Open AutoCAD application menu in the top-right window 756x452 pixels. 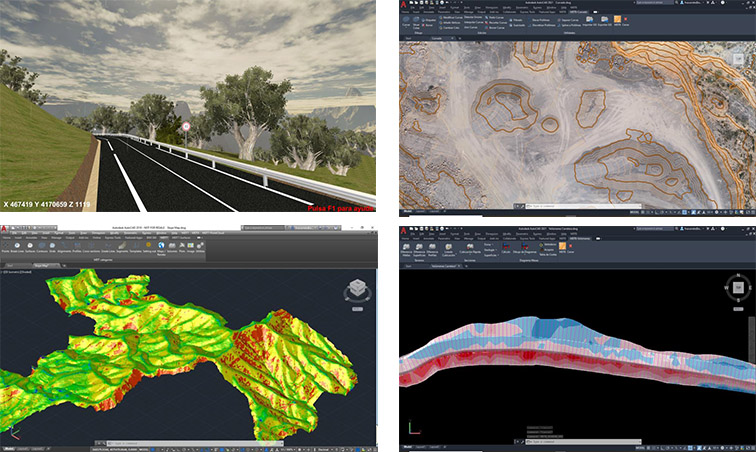(x=403, y=5)
